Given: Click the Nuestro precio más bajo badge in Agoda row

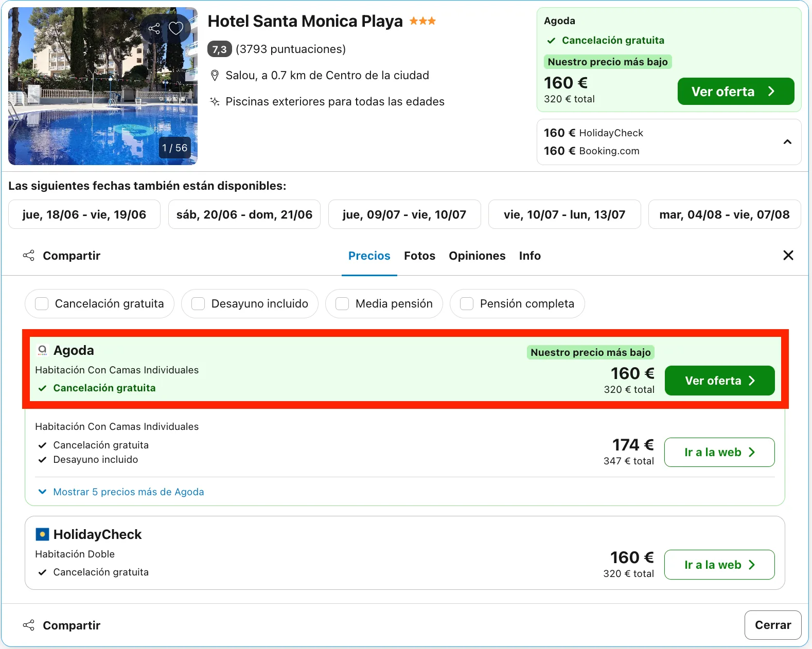Looking at the screenshot, I should click(591, 352).
